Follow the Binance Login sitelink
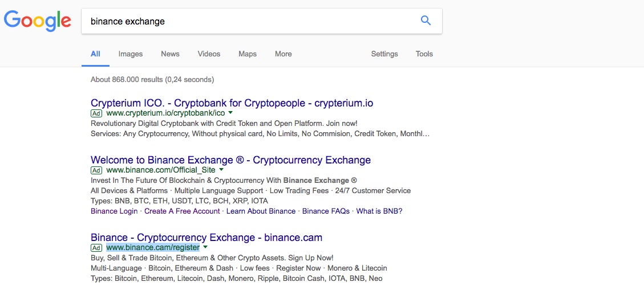Image resolution: width=644 pixels, height=294 pixels. pos(114,211)
